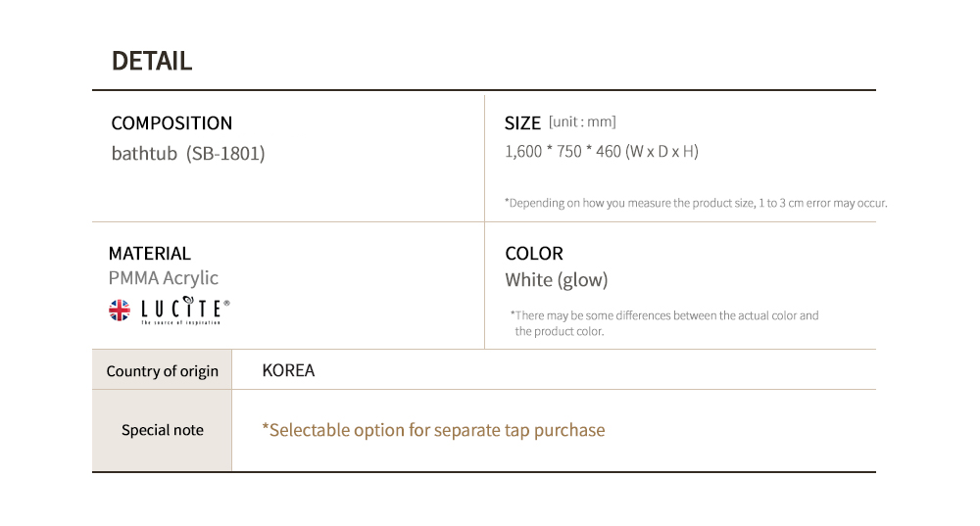Image resolution: width=980 pixels, height=526 pixels.
Task: Click the Special note cell
Action: coord(163,430)
